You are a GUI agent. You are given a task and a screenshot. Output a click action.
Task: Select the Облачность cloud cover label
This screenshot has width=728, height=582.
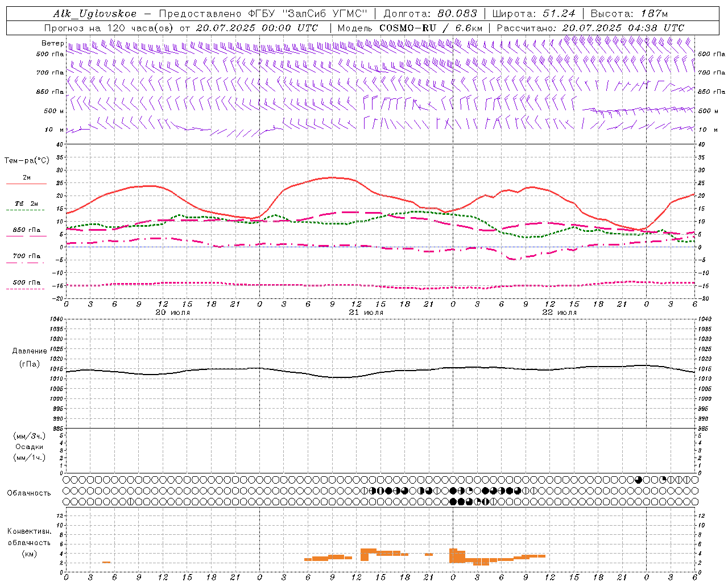coord(29,493)
